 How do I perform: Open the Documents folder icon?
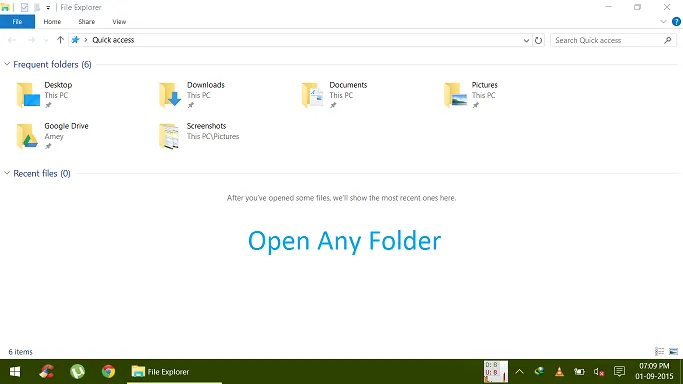tap(312, 94)
